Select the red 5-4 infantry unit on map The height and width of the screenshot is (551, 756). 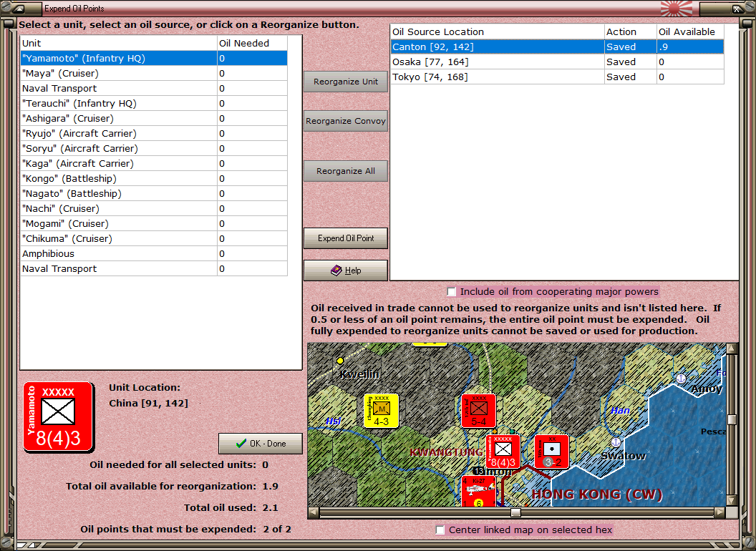[x=478, y=411]
